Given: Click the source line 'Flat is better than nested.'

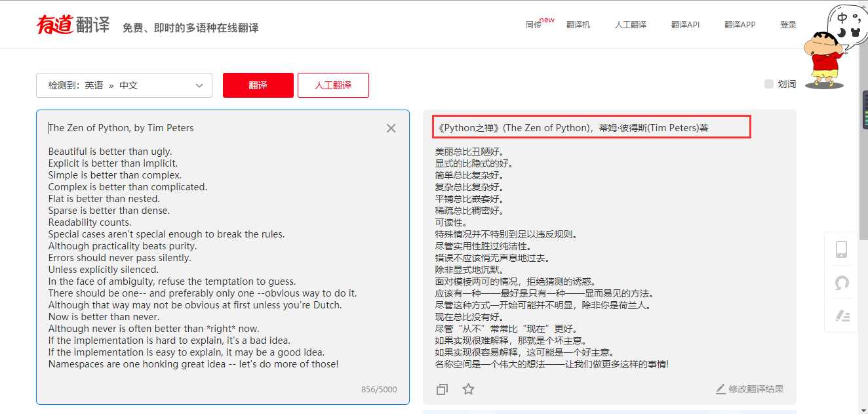Looking at the screenshot, I should tap(104, 199).
